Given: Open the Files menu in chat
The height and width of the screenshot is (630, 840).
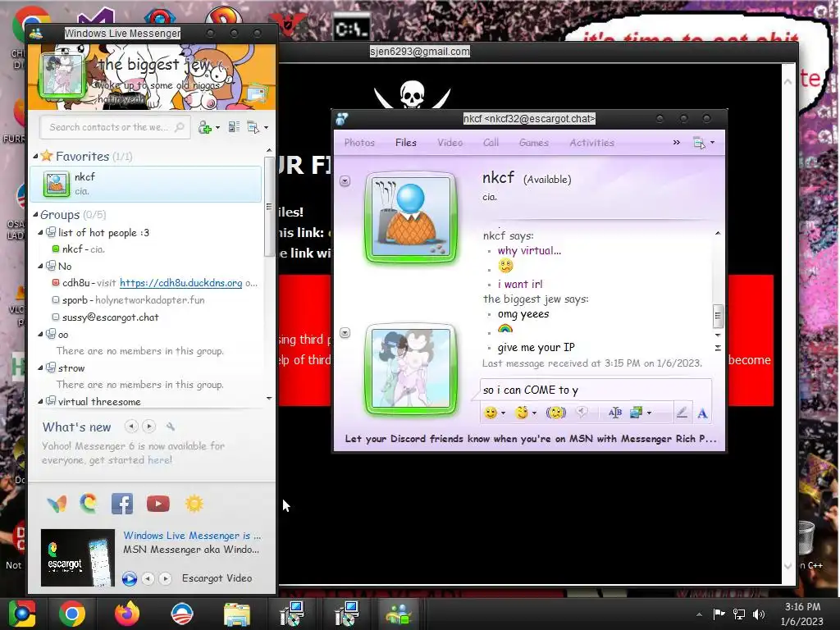Looking at the screenshot, I should (405, 143).
